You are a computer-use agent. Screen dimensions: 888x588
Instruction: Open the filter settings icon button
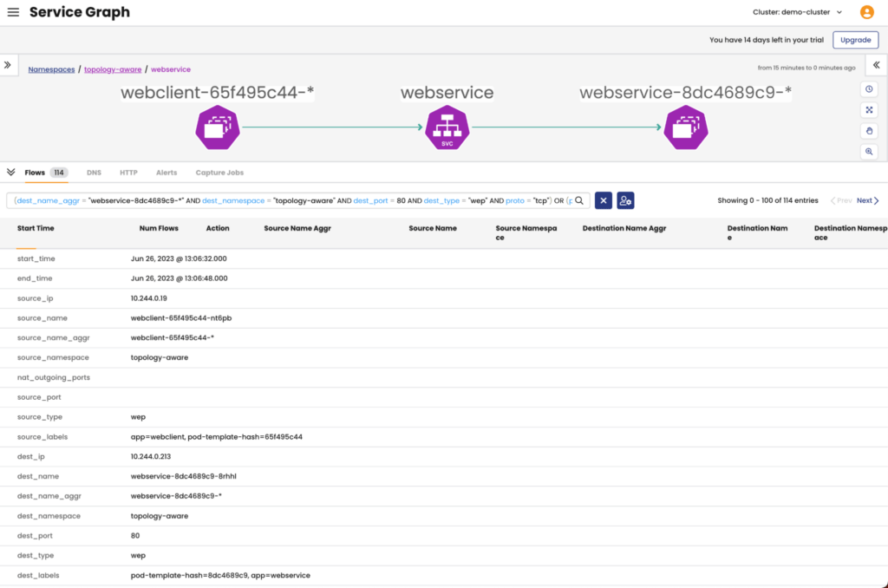point(625,200)
